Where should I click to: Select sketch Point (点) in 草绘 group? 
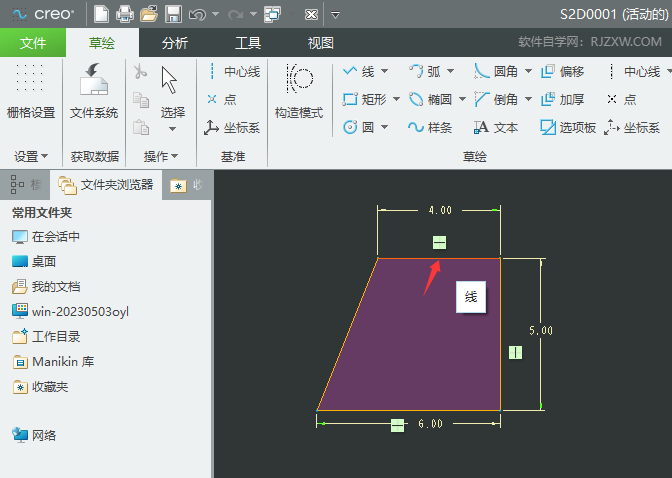pos(621,99)
